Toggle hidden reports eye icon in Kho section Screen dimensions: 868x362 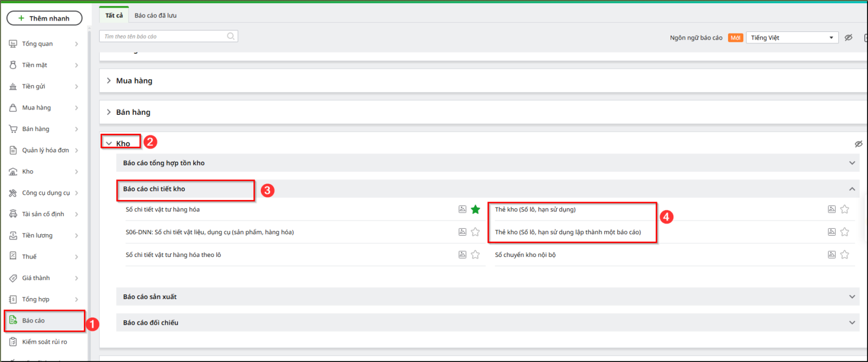(x=858, y=144)
